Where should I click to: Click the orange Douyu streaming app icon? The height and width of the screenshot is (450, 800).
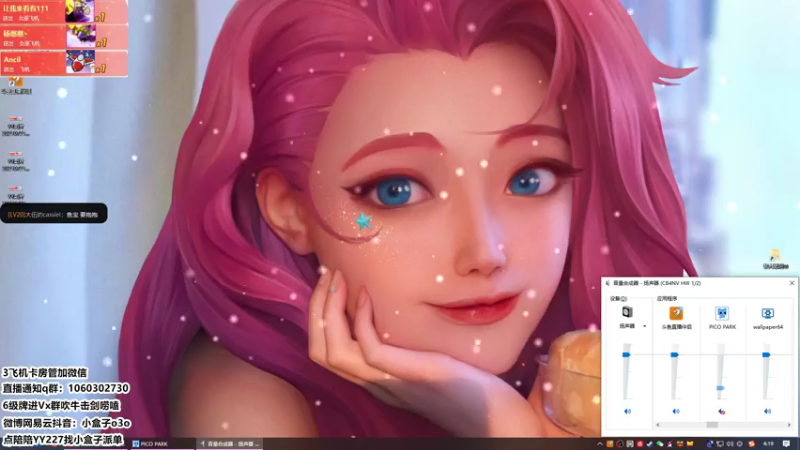click(x=676, y=313)
